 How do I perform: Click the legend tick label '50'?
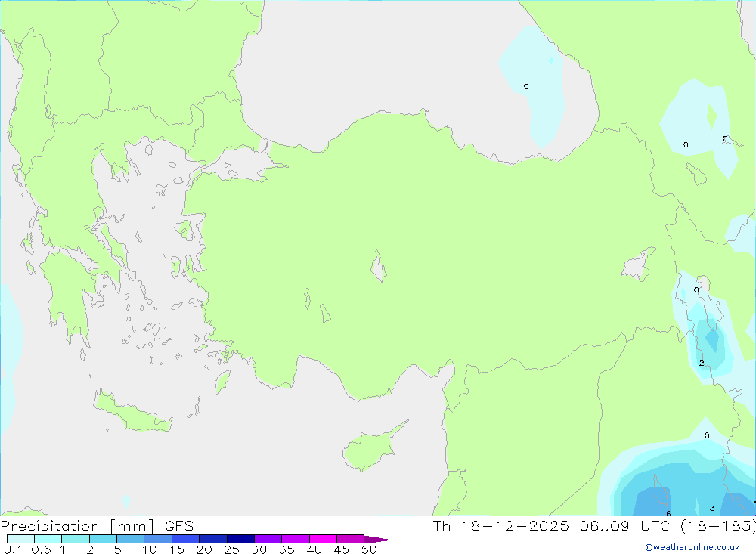(369, 549)
